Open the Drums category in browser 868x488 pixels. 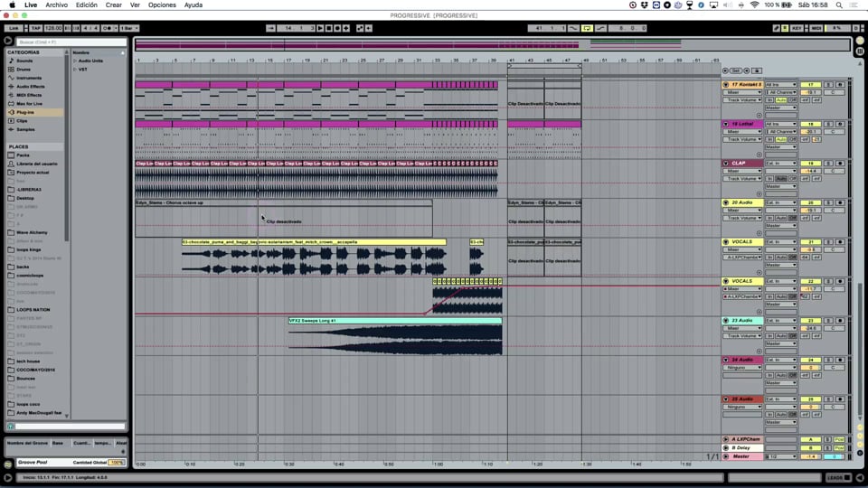point(24,70)
